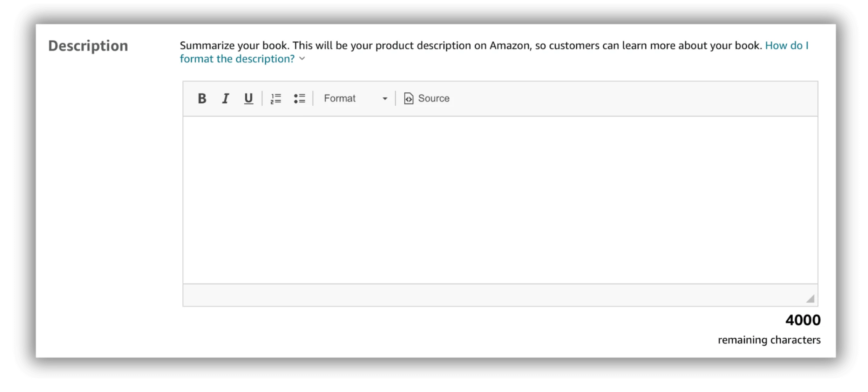Viewport: 868px width, 392px height.
Task: Click the 'Format' label text in toolbar
Action: (339, 99)
